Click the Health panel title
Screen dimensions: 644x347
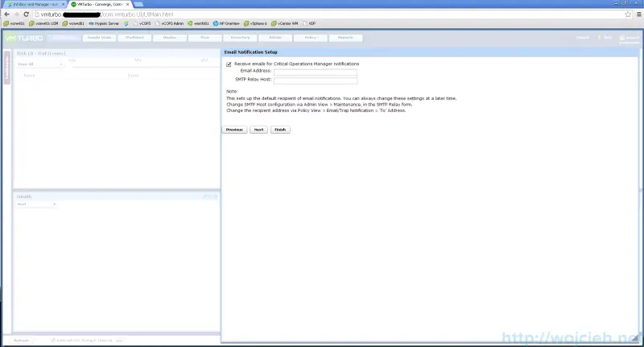24,196
